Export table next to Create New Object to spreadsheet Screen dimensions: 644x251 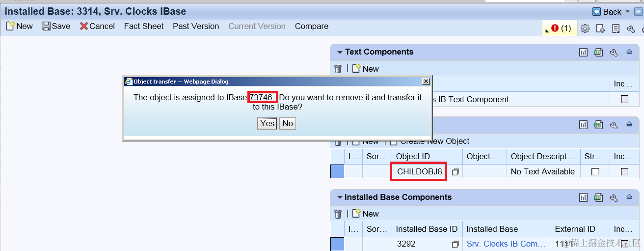[598, 125]
